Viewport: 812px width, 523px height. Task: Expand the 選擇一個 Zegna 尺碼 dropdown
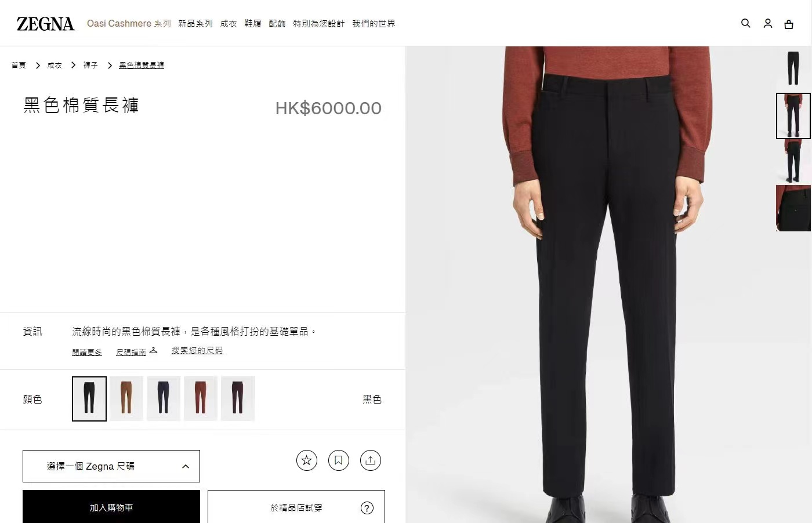[111, 466]
